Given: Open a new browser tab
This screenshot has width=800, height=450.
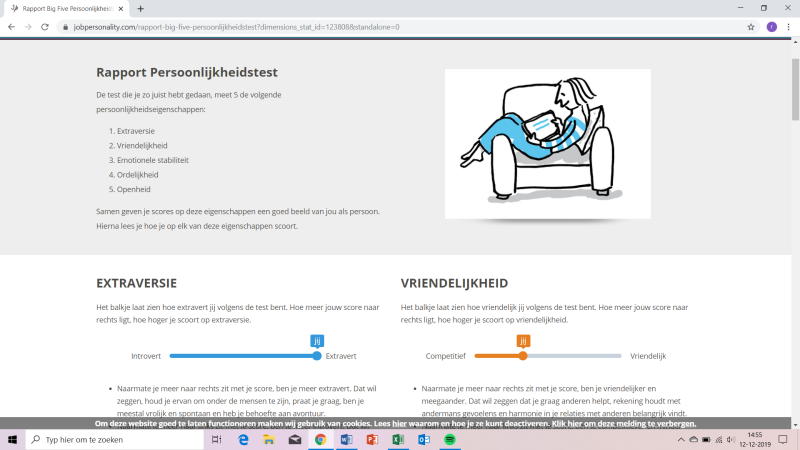Looking at the screenshot, I should pos(140,9).
